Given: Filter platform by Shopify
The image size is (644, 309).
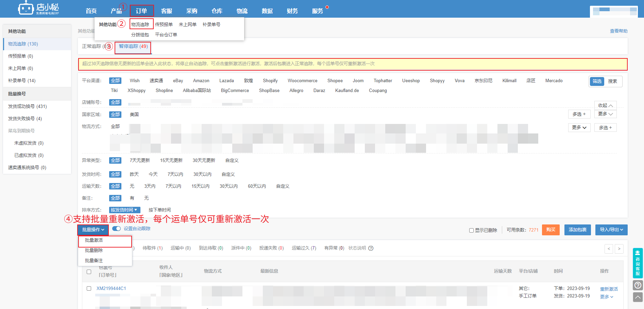Looking at the screenshot, I should (x=270, y=80).
